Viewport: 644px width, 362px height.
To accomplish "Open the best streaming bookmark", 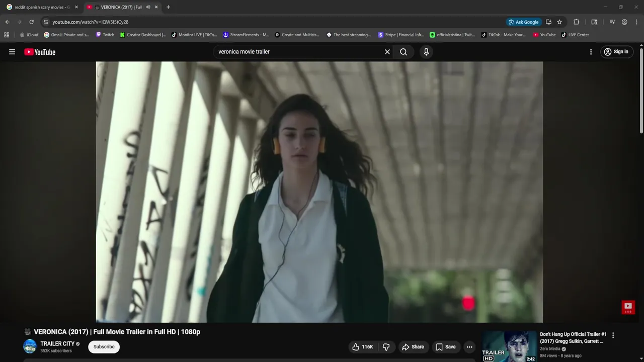I will (349, 35).
